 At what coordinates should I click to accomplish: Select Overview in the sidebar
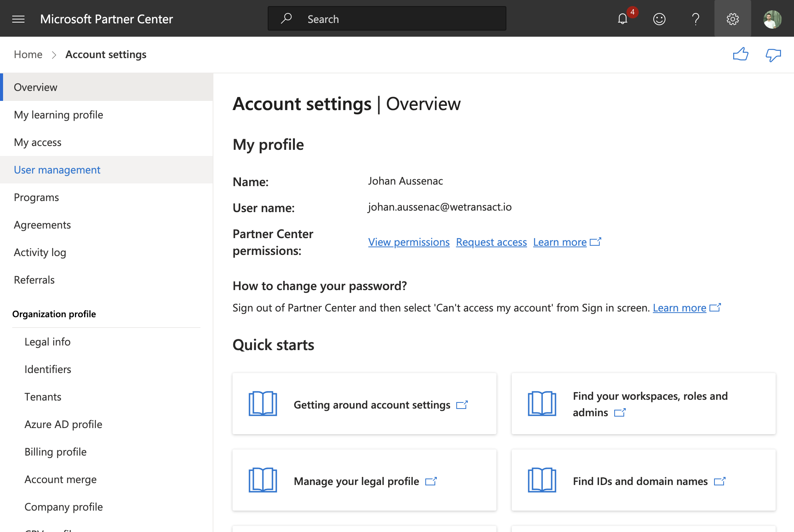106,87
